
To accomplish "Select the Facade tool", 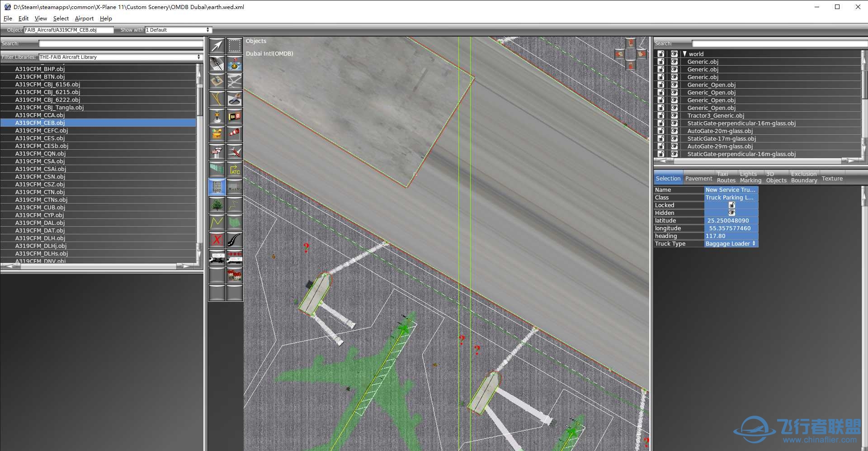I will click(235, 187).
